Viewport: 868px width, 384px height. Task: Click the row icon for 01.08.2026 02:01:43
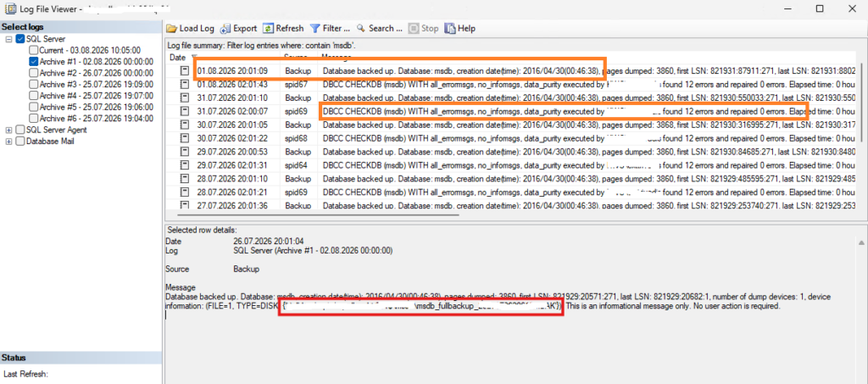tap(184, 84)
